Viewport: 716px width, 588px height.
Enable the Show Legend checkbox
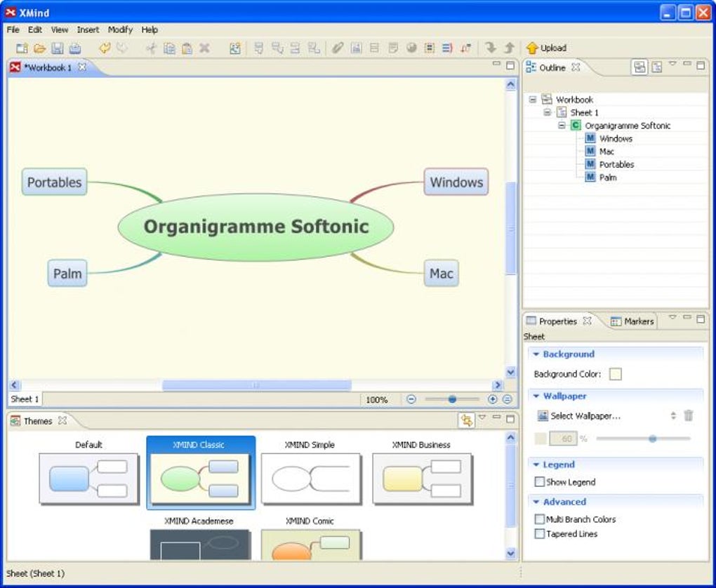(539, 481)
